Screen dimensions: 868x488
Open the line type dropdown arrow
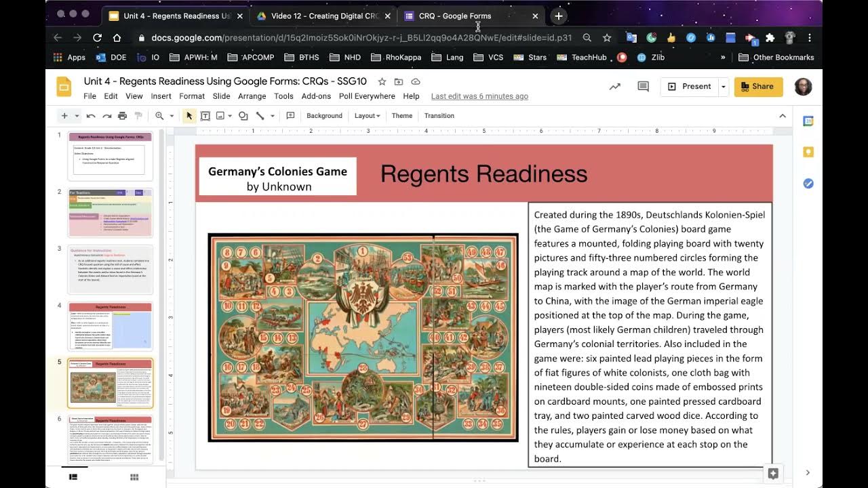click(x=272, y=116)
